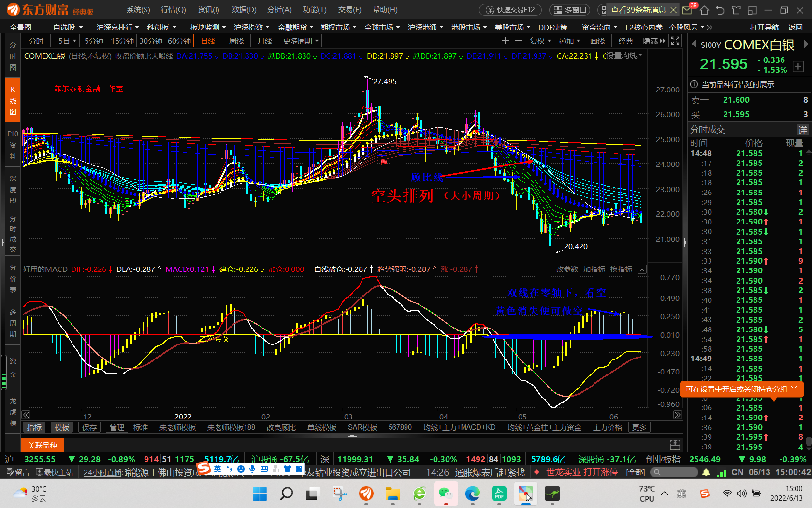812x508 pixels.
Task: Go to previous symbol with left arrow
Action: click(x=695, y=45)
